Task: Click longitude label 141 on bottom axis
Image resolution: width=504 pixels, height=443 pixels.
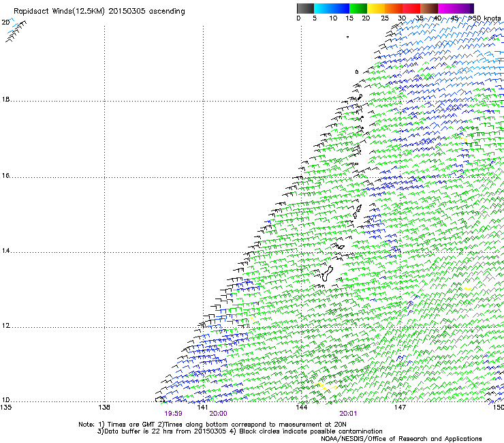Action: tap(202, 408)
